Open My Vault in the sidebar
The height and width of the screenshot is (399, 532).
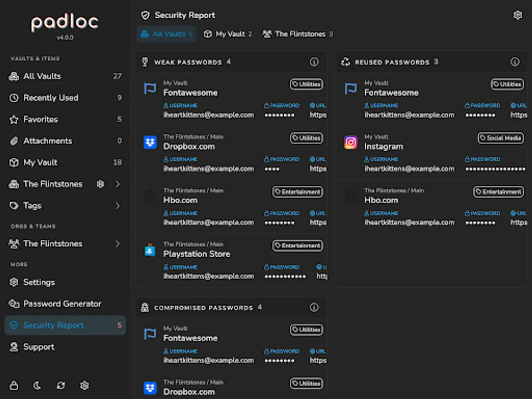[65, 163]
